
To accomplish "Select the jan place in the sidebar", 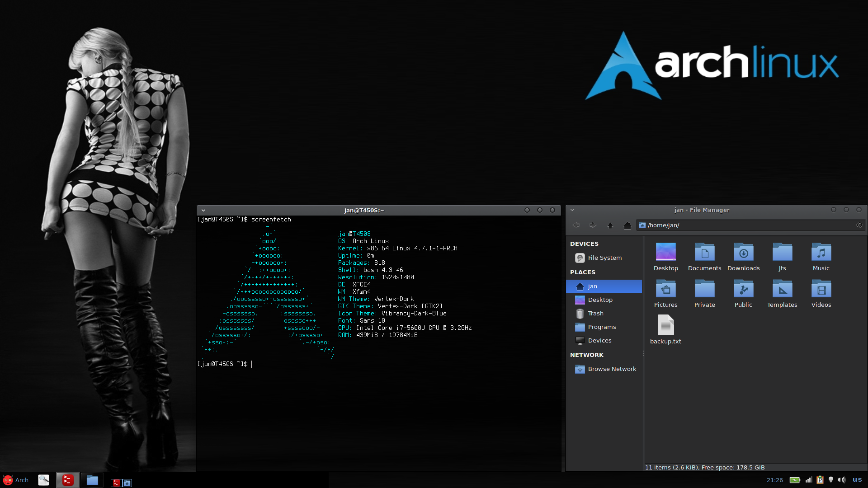I will (x=604, y=286).
